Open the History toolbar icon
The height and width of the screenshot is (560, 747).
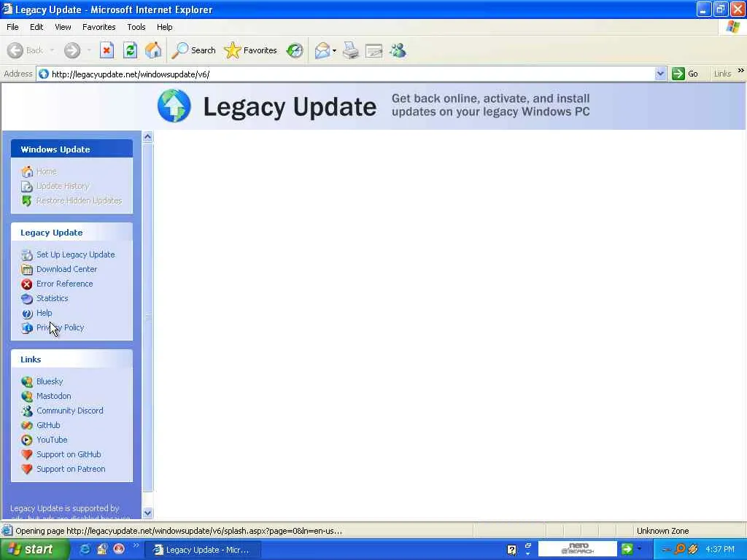pos(295,50)
